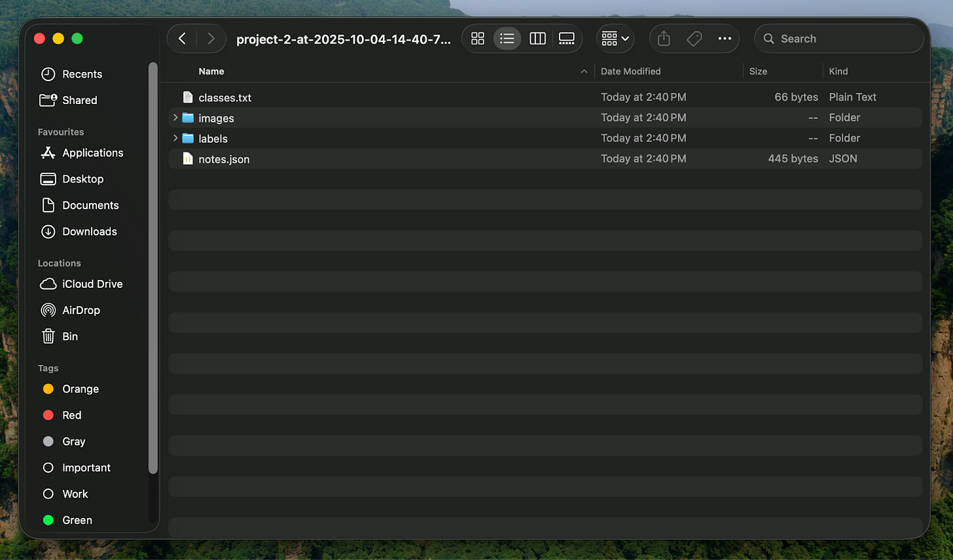
Task: Expand the images folder disclosure arrow
Action: (175, 118)
